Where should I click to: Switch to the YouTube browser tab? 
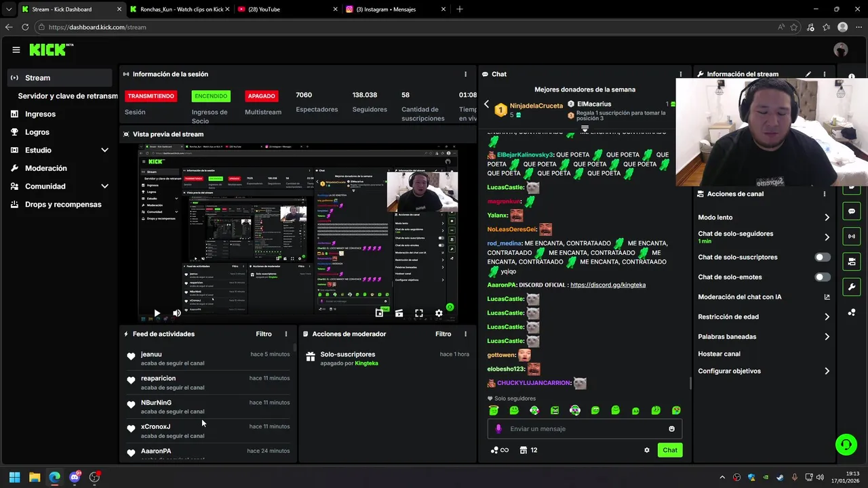[288, 9]
